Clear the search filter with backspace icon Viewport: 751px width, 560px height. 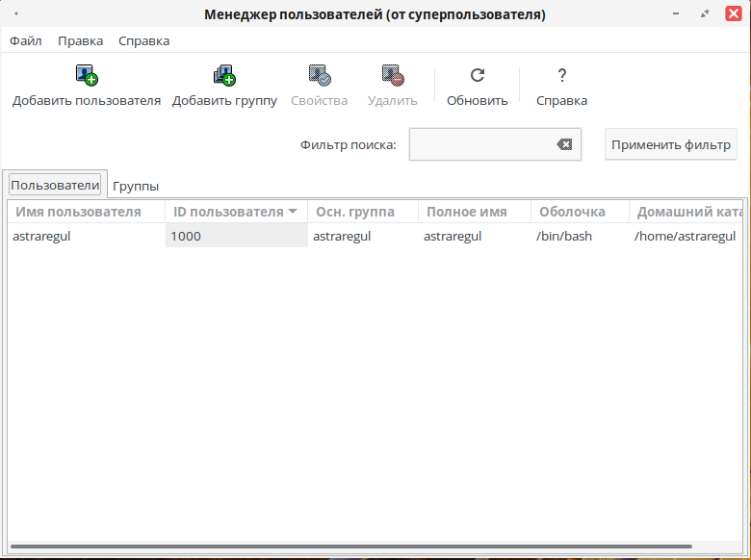click(564, 144)
